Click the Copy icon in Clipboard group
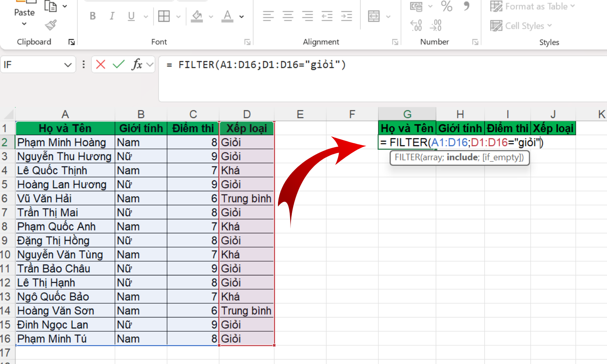Image resolution: width=607 pixels, height=364 pixels. coord(51,6)
